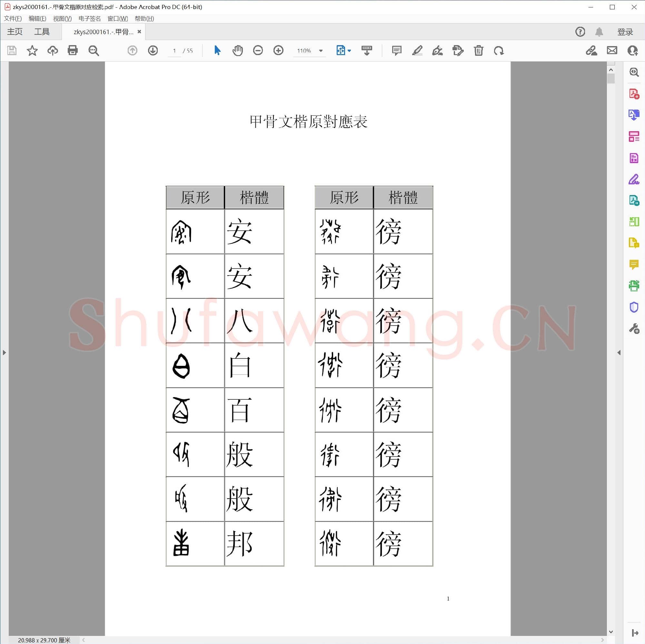Viewport: 645px width, 644px height.
Task: Activate the selection arrow cursor tool
Action: (217, 50)
